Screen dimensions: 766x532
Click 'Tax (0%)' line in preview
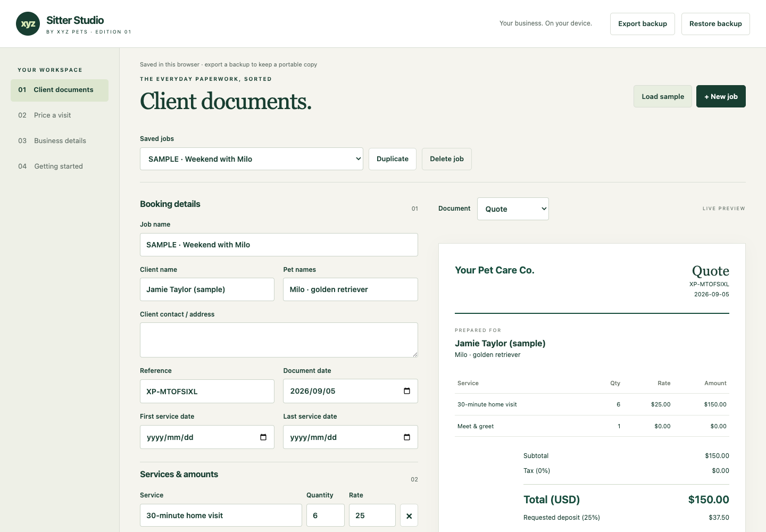click(x=626, y=471)
